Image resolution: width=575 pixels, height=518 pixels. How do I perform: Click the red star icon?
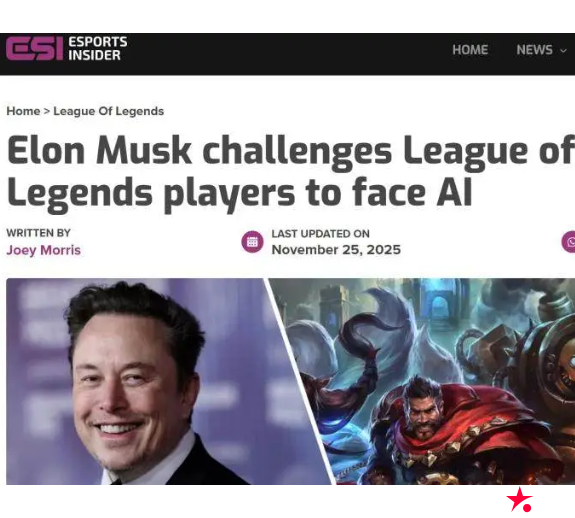[x=519, y=499]
